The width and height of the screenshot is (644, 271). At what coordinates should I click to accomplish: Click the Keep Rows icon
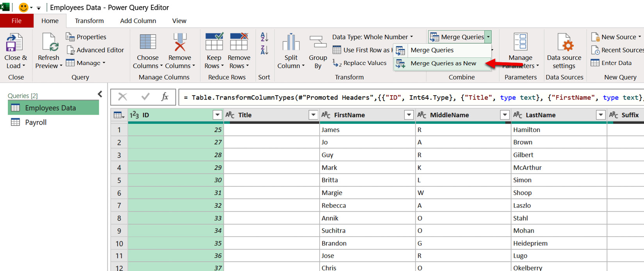pos(214,42)
